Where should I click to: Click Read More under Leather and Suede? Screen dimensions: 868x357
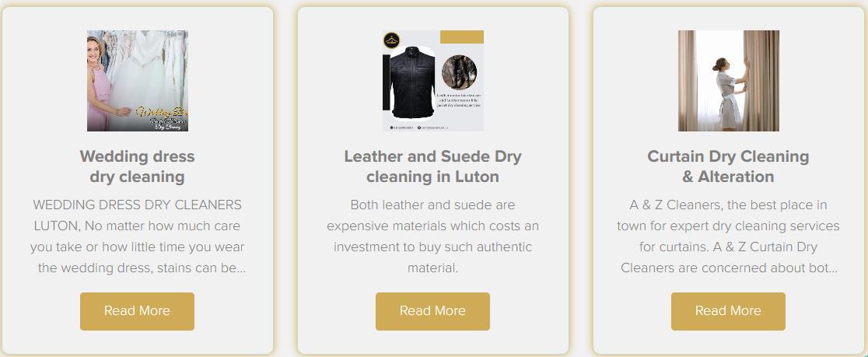click(x=433, y=311)
